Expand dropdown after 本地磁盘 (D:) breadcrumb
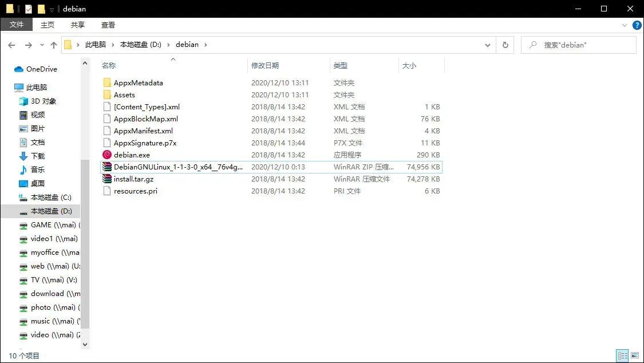 (168, 44)
